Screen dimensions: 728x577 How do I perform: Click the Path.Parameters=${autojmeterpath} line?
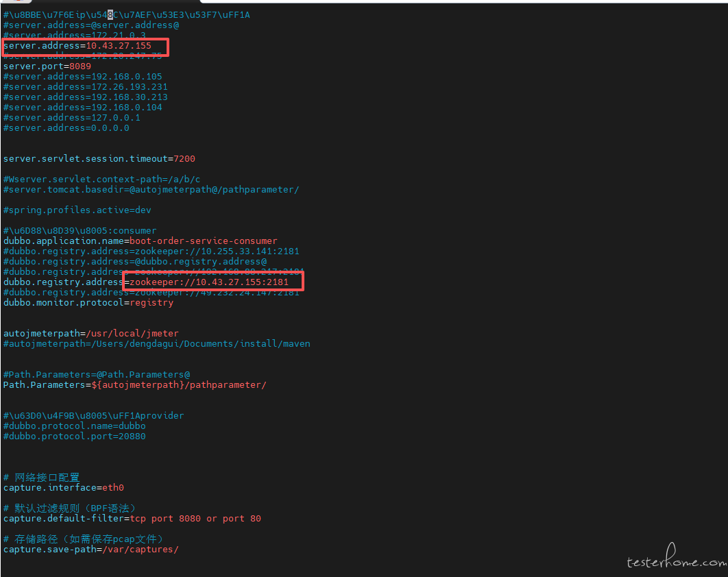click(x=134, y=385)
